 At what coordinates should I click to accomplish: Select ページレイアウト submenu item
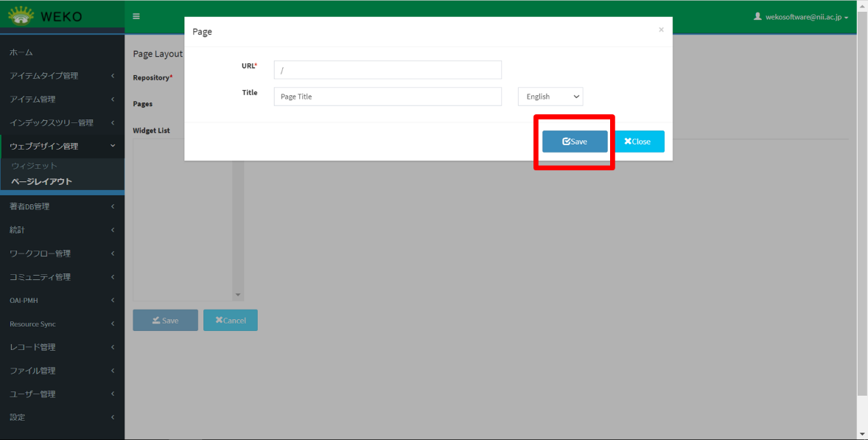41,182
